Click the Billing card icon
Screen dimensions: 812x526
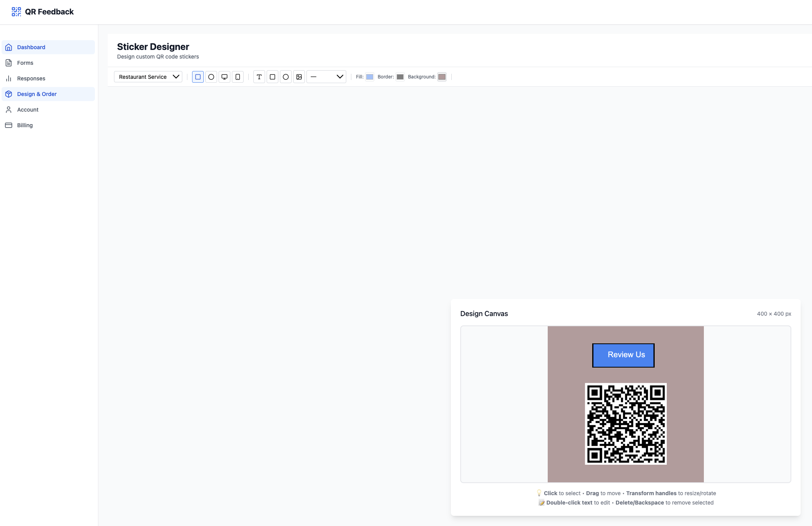point(9,125)
